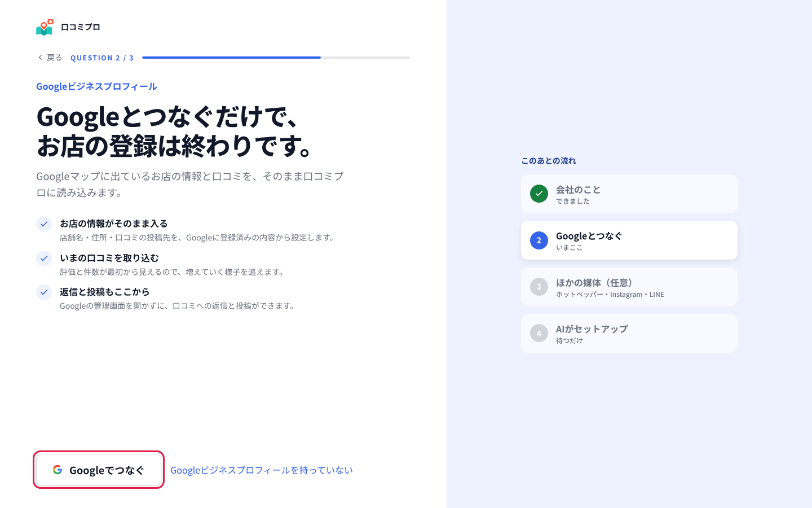812x508 pixels.
Task: Click the checkmark beside いまの口コミを取り込む
Action: [44, 259]
